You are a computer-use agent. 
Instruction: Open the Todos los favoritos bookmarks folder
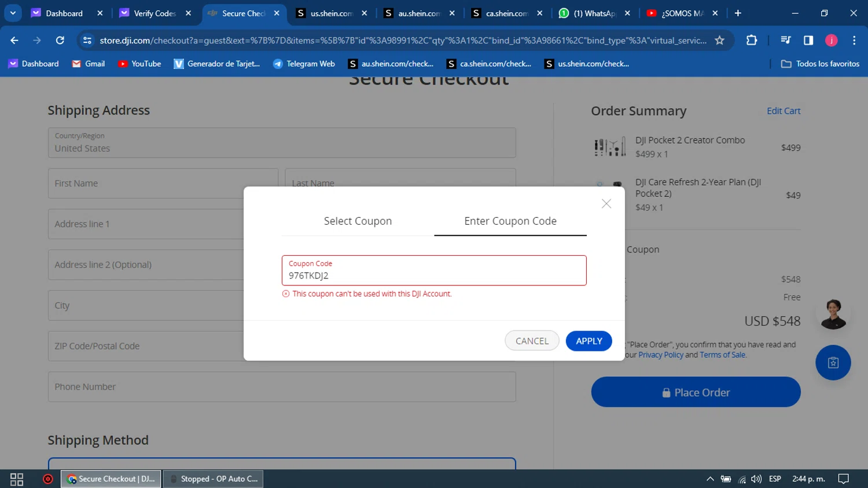pos(820,64)
